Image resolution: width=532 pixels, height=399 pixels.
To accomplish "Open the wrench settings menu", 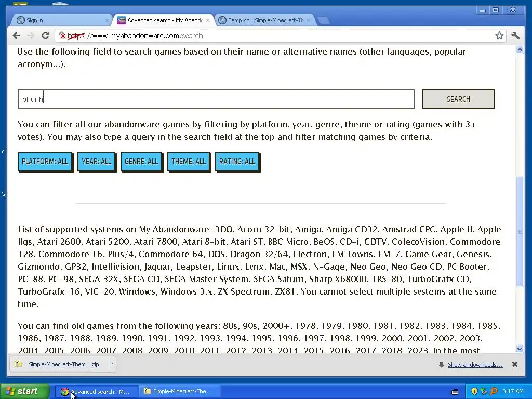I will [x=516, y=36].
